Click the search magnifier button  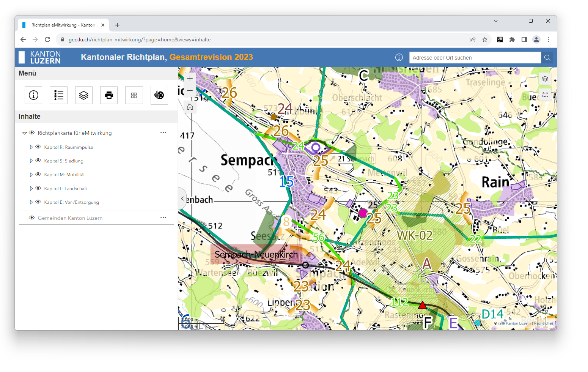(x=547, y=58)
